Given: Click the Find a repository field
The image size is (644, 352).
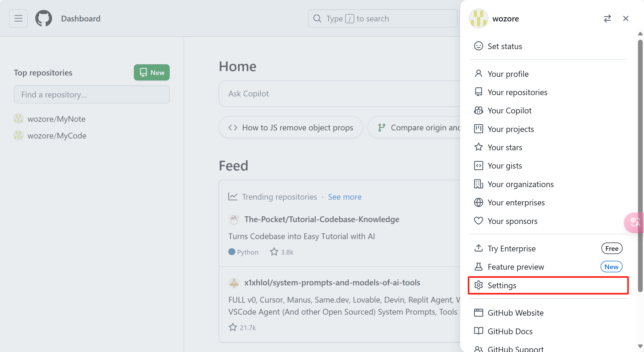Looking at the screenshot, I should click(92, 95).
